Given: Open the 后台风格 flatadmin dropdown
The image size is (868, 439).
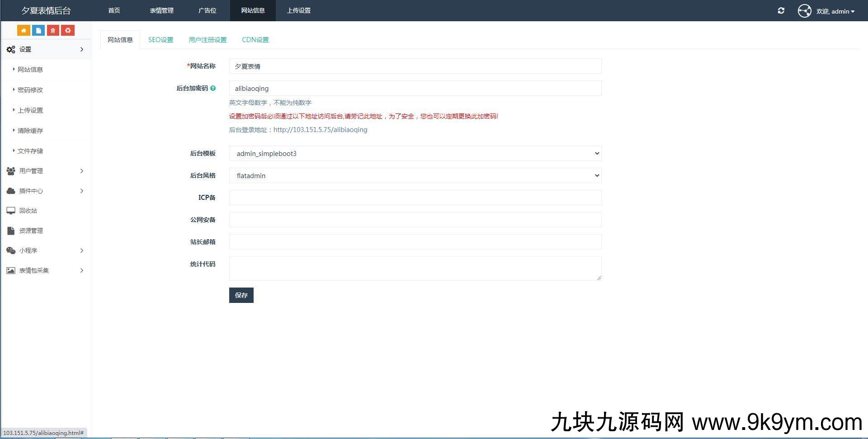Looking at the screenshot, I should pyautogui.click(x=415, y=175).
